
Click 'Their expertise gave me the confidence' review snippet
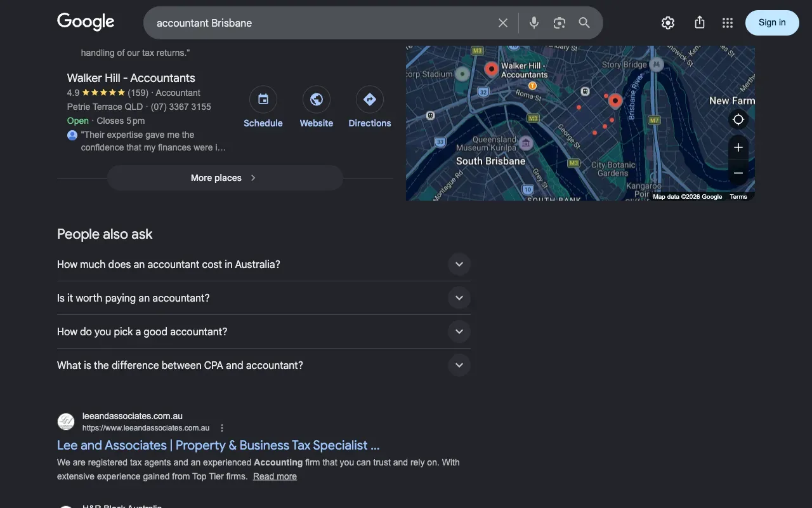click(x=154, y=141)
